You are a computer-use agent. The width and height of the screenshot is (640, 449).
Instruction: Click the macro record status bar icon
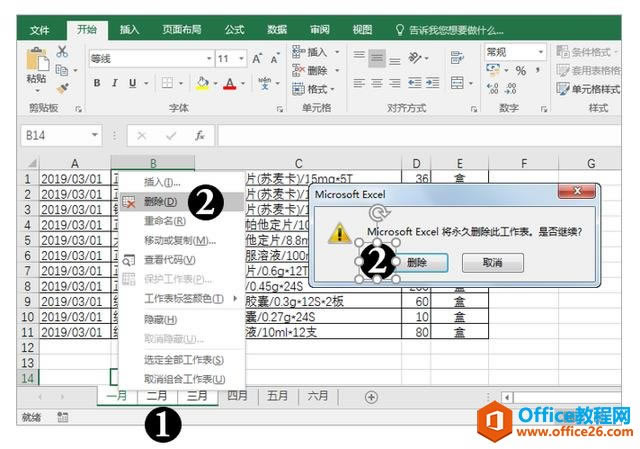[x=62, y=417]
